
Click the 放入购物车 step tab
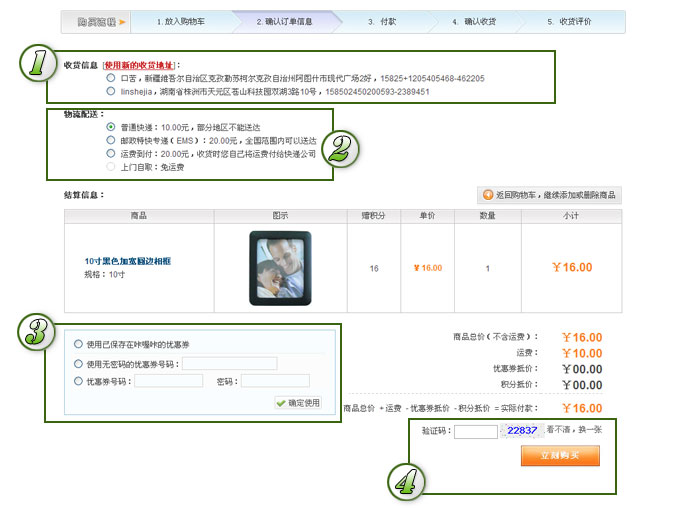[181, 22]
